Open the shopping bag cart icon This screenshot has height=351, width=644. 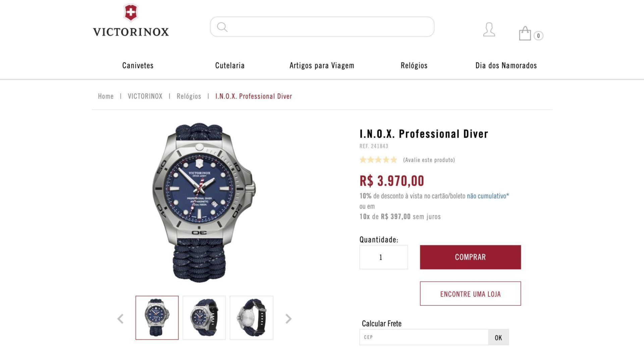(x=525, y=33)
